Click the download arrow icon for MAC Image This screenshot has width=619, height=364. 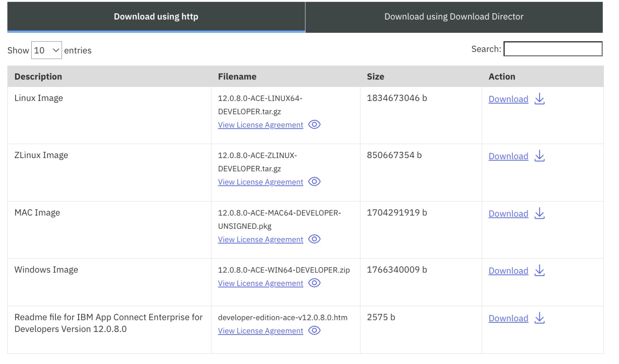(x=539, y=213)
